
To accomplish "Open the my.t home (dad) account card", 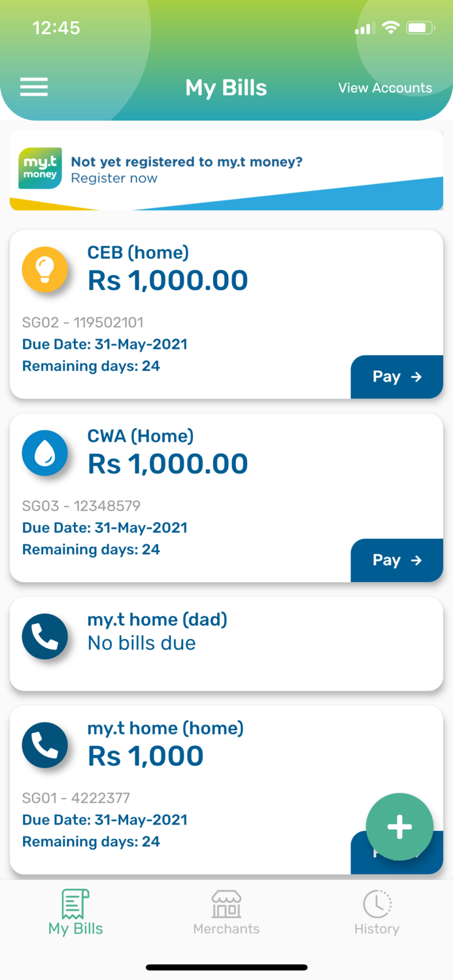I will [226, 642].
